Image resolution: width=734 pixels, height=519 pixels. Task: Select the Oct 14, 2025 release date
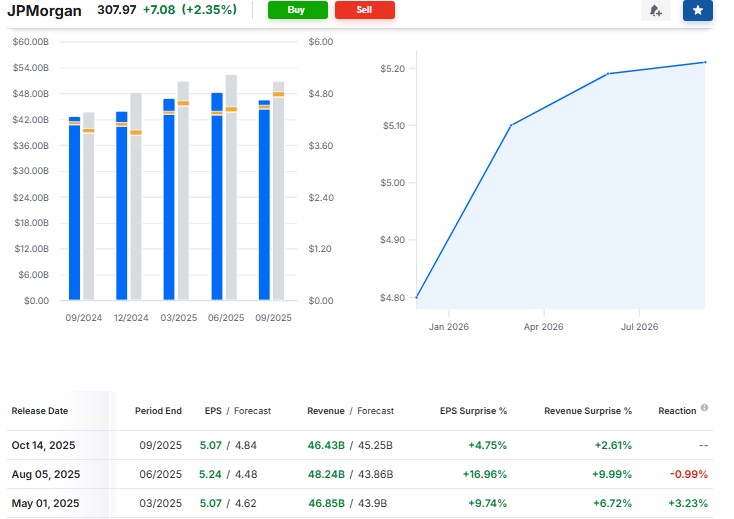click(x=44, y=445)
